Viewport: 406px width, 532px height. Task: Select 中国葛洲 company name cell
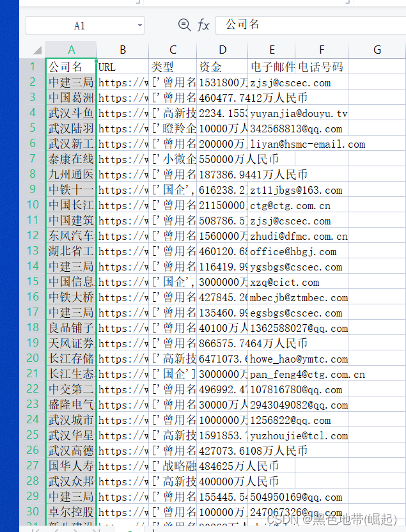click(x=71, y=97)
